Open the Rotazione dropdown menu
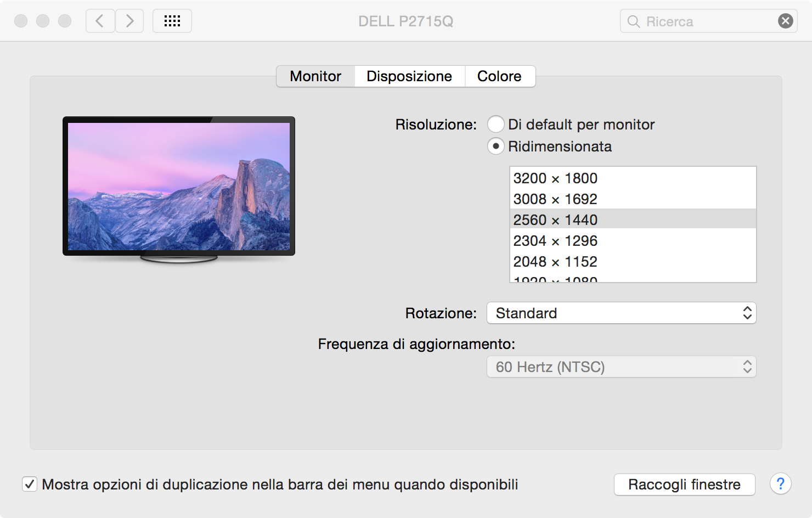The width and height of the screenshot is (812, 518). 621,313
